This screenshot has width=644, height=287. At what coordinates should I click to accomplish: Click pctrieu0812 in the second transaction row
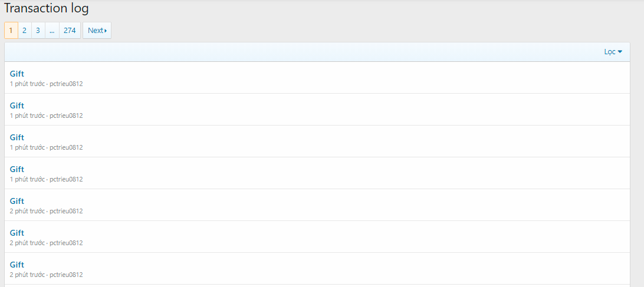66,116
